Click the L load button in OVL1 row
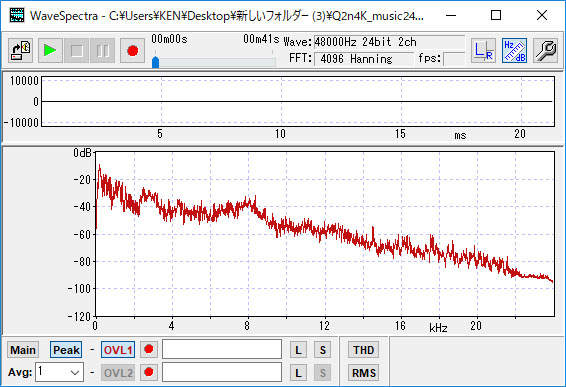566x387 pixels. (x=298, y=350)
